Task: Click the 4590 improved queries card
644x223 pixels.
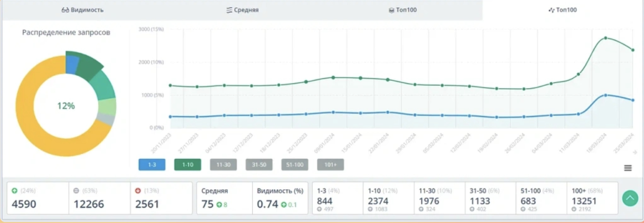Action: (x=38, y=198)
